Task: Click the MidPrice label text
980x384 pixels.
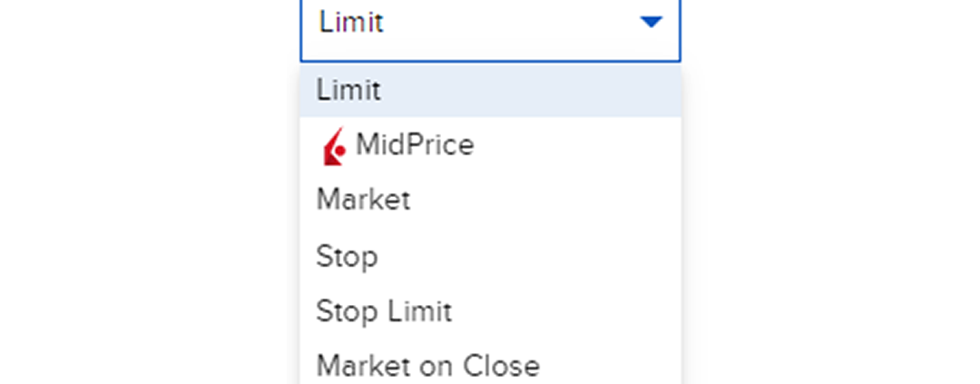Action: click(x=415, y=145)
